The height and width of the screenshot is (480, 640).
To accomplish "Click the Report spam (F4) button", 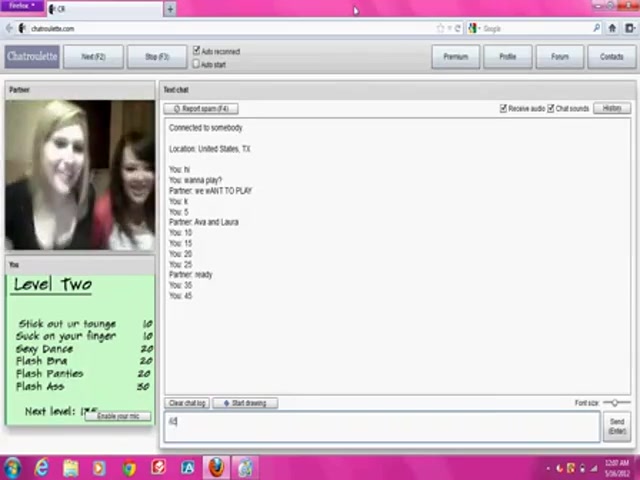I will coord(202,108).
